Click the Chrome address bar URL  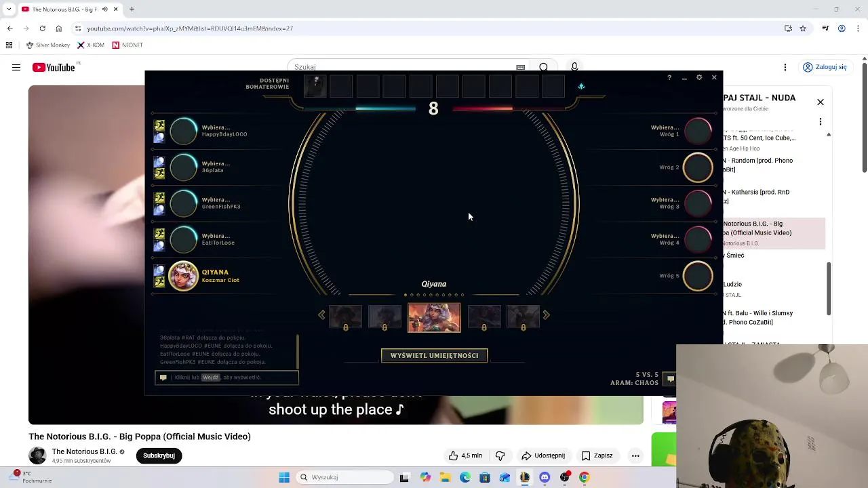[190, 28]
